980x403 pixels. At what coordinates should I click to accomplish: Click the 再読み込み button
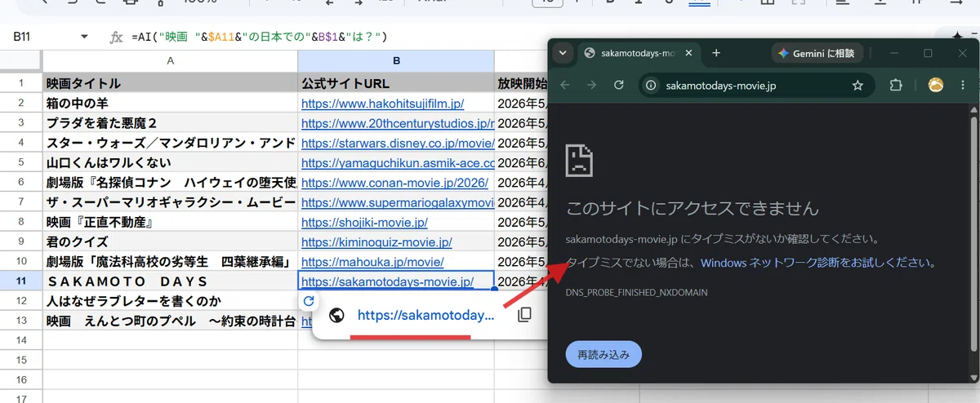pos(604,355)
